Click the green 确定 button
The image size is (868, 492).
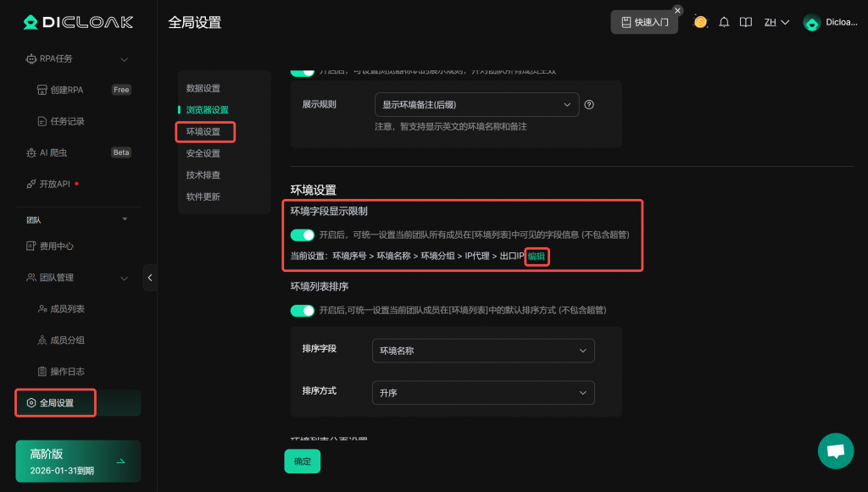tap(302, 462)
